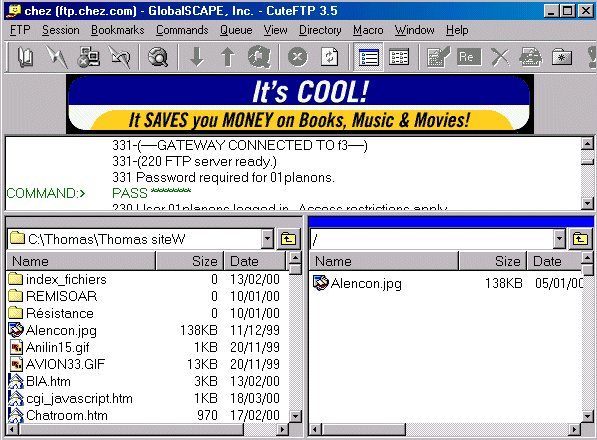Sort remote files by Name column

click(x=384, y=261)
